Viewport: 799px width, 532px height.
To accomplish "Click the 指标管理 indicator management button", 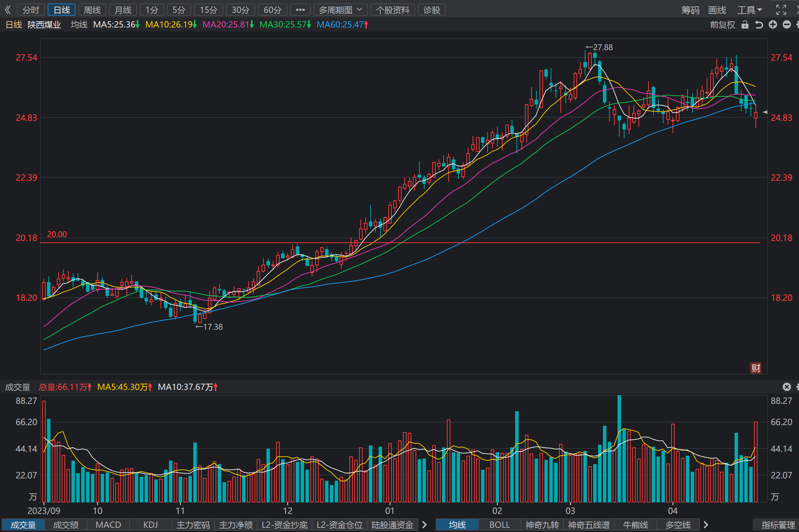I will (x=778, y=525).
